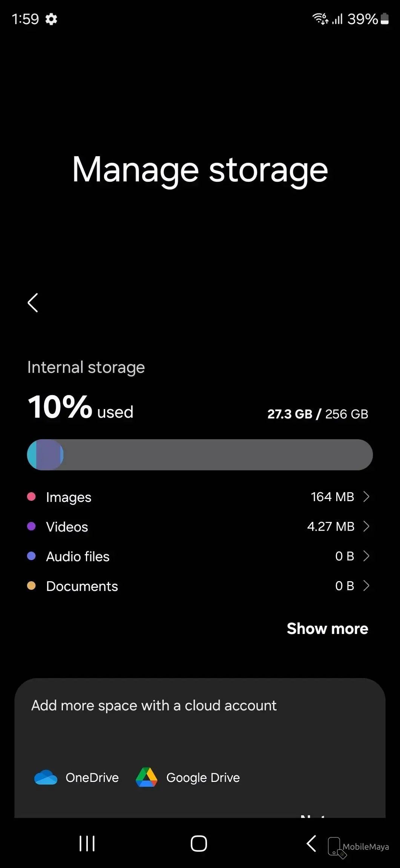Tap the internal storage usage bar
The image size is (400, 868).
pyautogui.click(x=200, y=455)
